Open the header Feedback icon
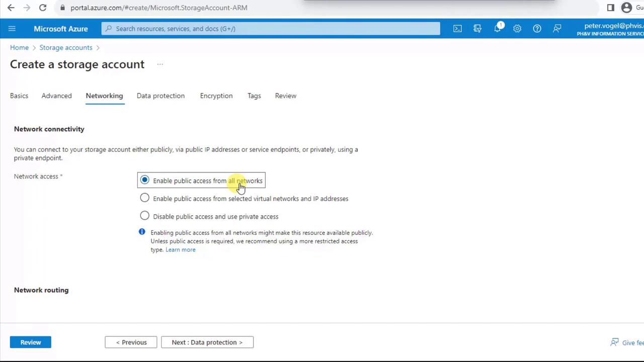The height and width of the screenshot is (362, 644). [557, 29]
